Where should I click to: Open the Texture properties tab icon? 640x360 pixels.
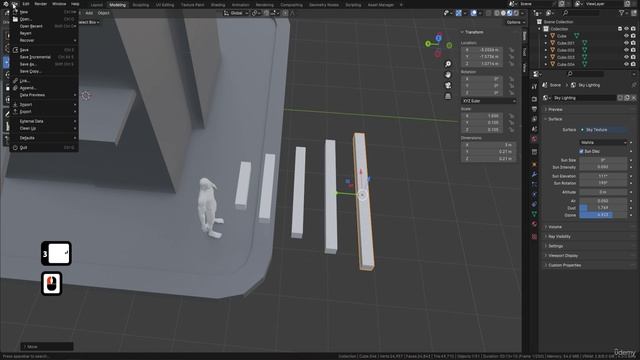tap(534, 236)
